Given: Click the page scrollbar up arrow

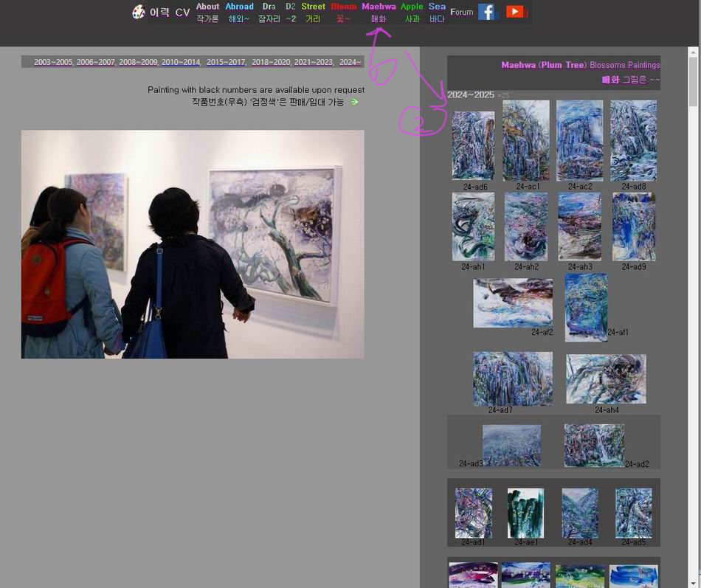Looking at the screenshot, I should pos(693,52).
